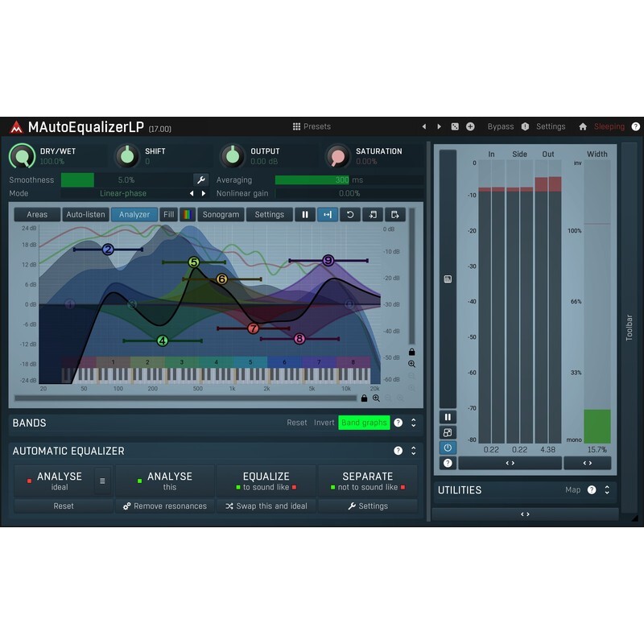Image resolution: width=644 pixels, height=644 pixels.
Task: Toggle the normalize arrows icon
Action: tap(328, 214)
